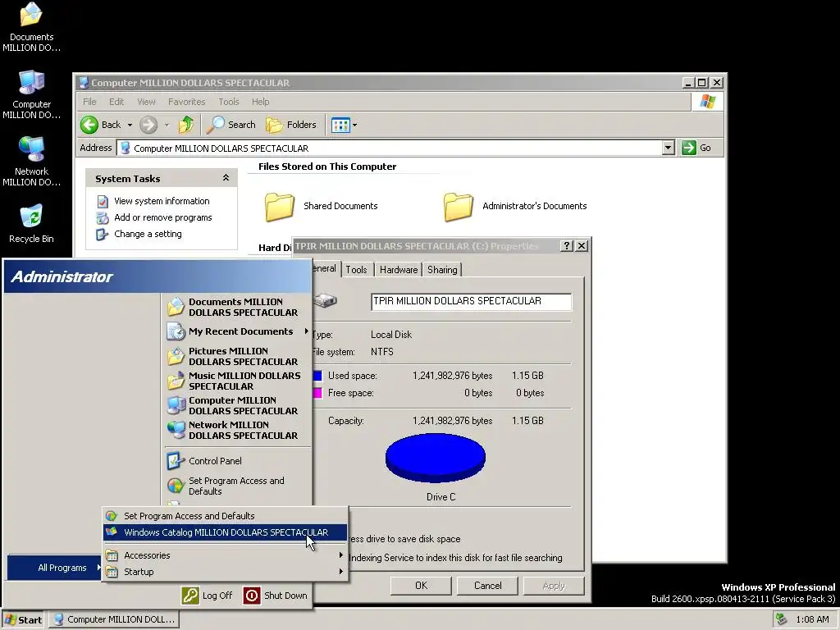Click the Go button beside address bar
This screenshot has height=630, width=840.
pos(696,148)
